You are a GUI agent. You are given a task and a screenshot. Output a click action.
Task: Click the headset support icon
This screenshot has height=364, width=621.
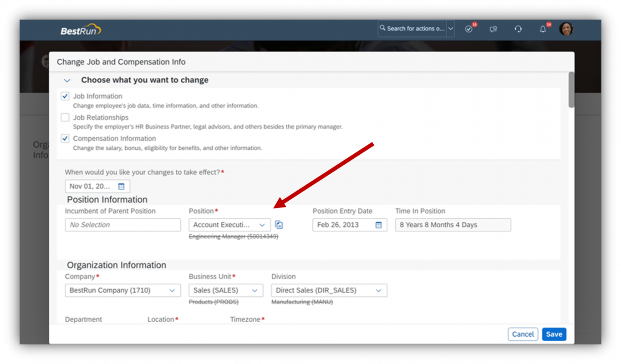[x=518, y=29]
